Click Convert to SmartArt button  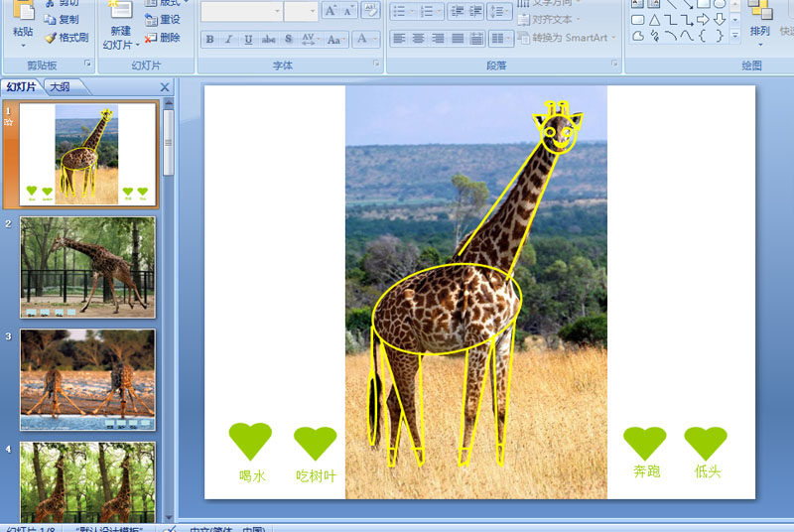[x=567, y=38]
